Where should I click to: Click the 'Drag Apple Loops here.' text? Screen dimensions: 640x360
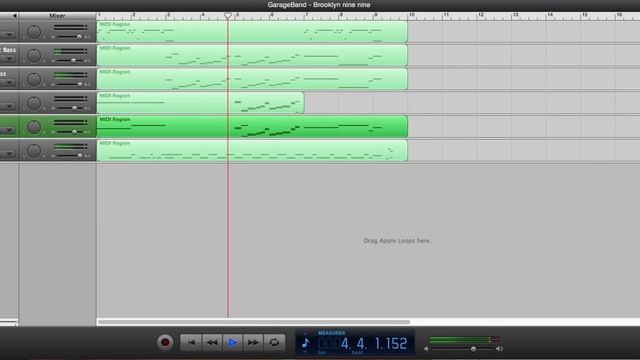pyautogui.click(x=397, y=241)
